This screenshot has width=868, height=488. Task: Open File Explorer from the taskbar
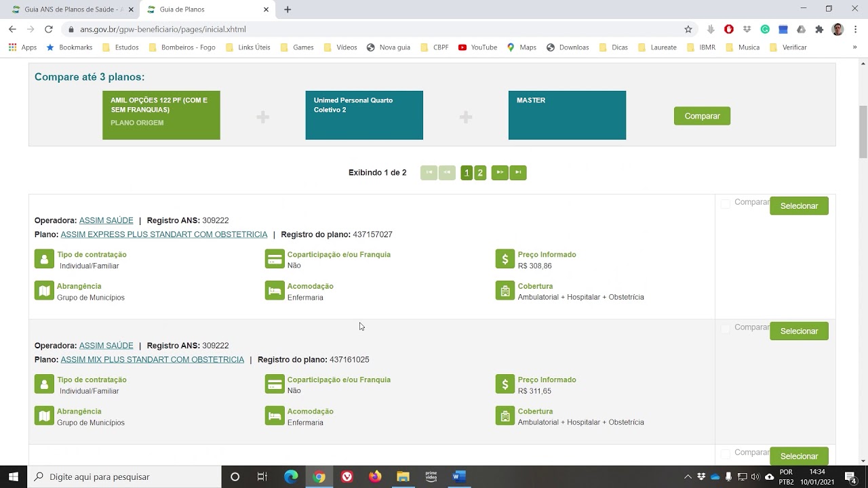(x=403, y=476)
